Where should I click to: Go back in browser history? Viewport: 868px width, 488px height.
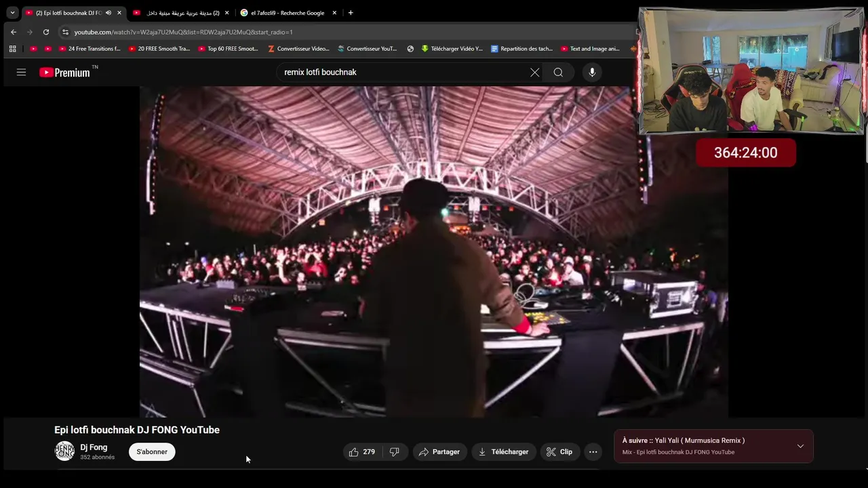click(x=14, y=32)
